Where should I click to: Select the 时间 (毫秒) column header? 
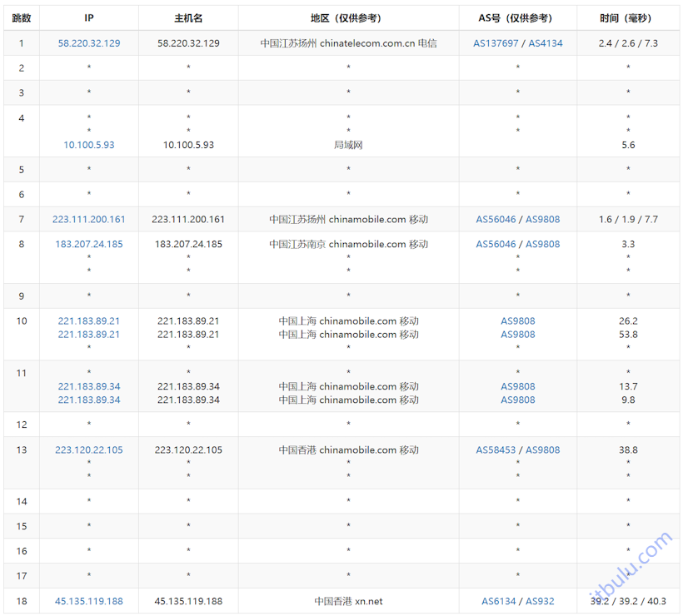pos(627,17)
